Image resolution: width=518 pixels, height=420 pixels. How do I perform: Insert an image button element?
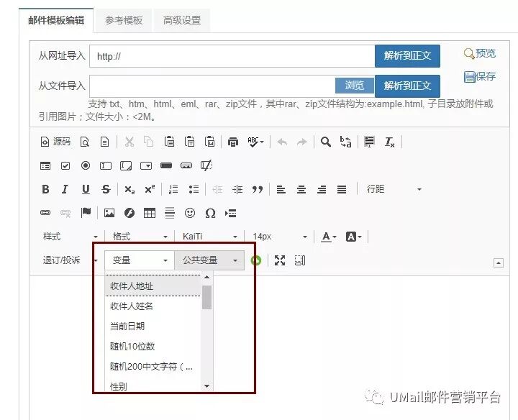click(x=186, y=165)
